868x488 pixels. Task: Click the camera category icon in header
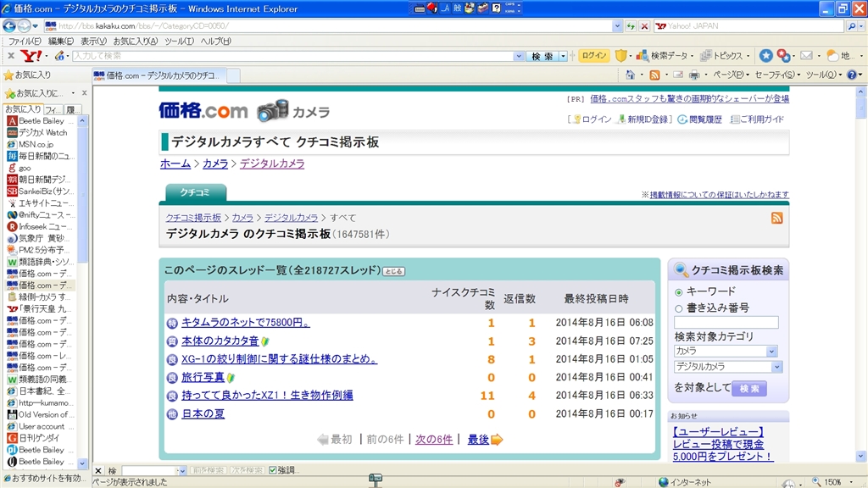(x=273, y=111)
